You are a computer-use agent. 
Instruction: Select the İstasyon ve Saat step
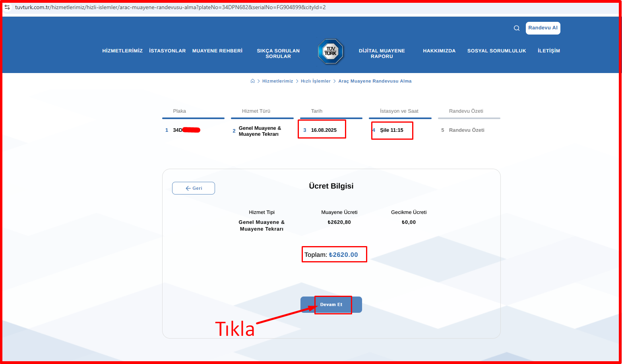coord(400,121)
